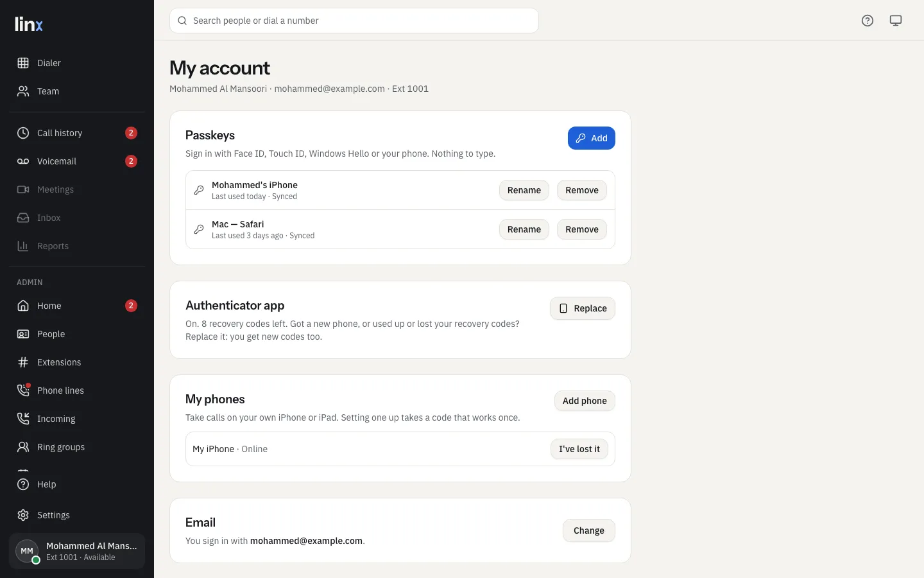Click the Add phone button
924x578 pixels.
585,401
